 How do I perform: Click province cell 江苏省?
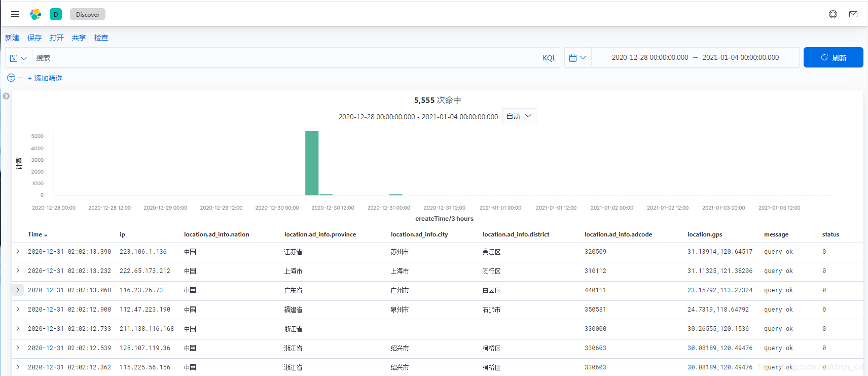pyautogui.click(x=293, y=252)
